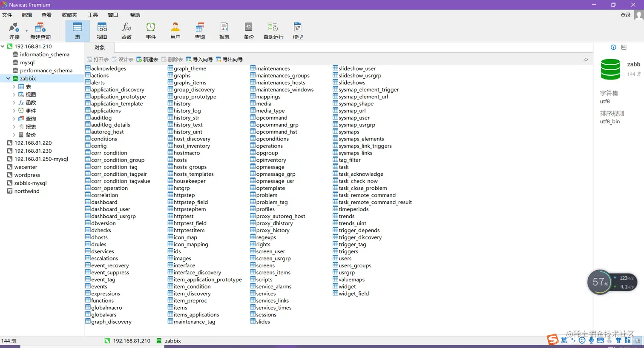Select the task_remote_command_result table
The image size is (644, 348).
tap(372, 202)
